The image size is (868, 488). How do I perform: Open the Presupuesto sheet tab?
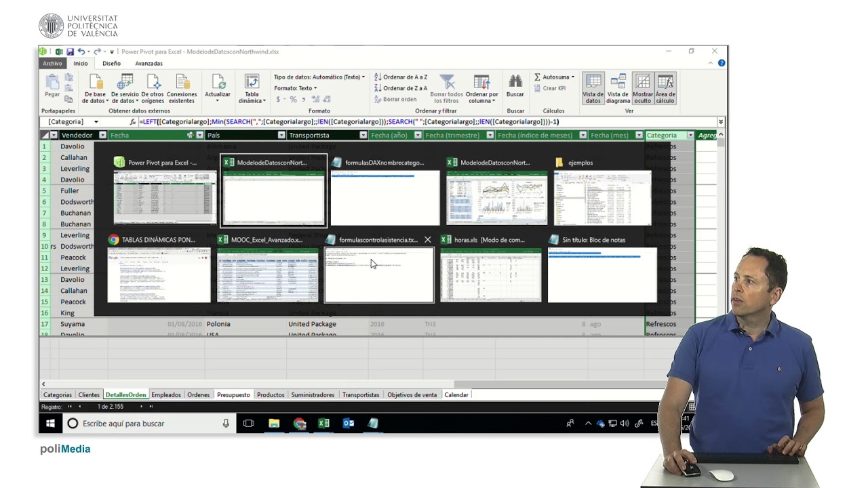[x=233, y=394]
